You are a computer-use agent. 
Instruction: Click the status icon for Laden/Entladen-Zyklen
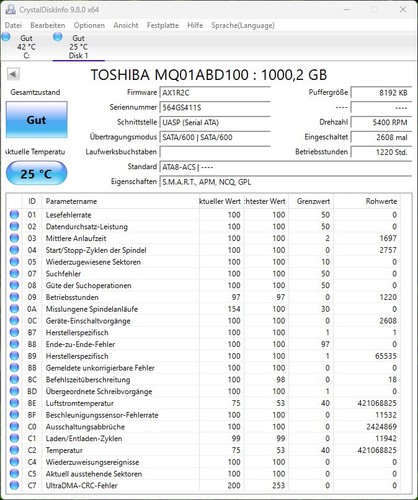point(14,438)
